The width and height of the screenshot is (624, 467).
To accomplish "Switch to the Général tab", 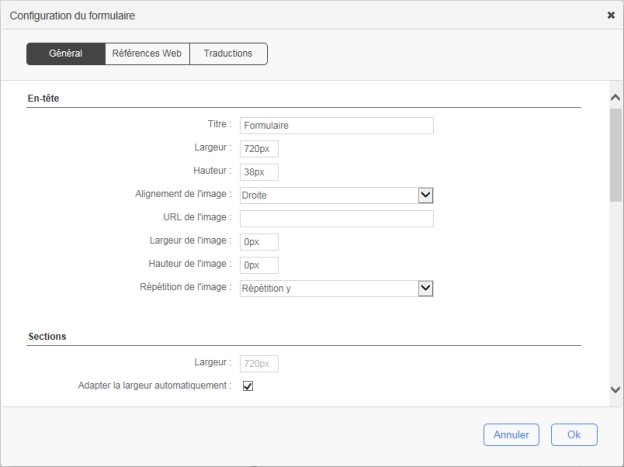I will pos(65,53).
